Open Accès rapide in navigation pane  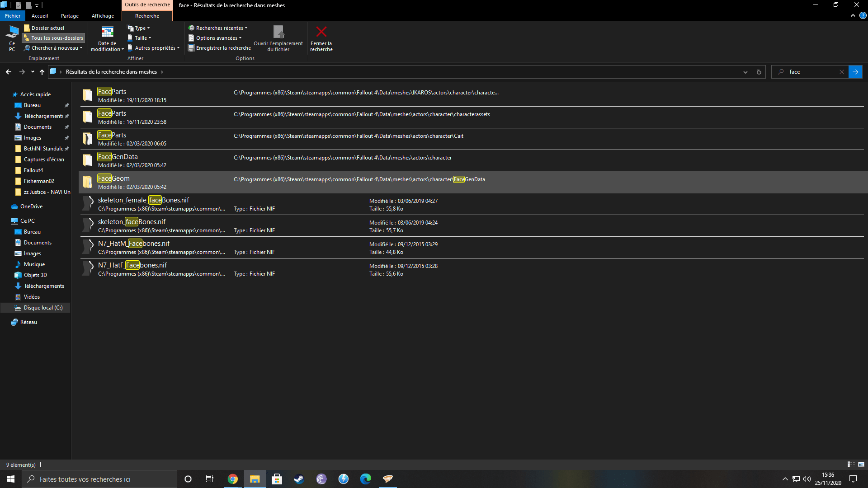[35, 94]
